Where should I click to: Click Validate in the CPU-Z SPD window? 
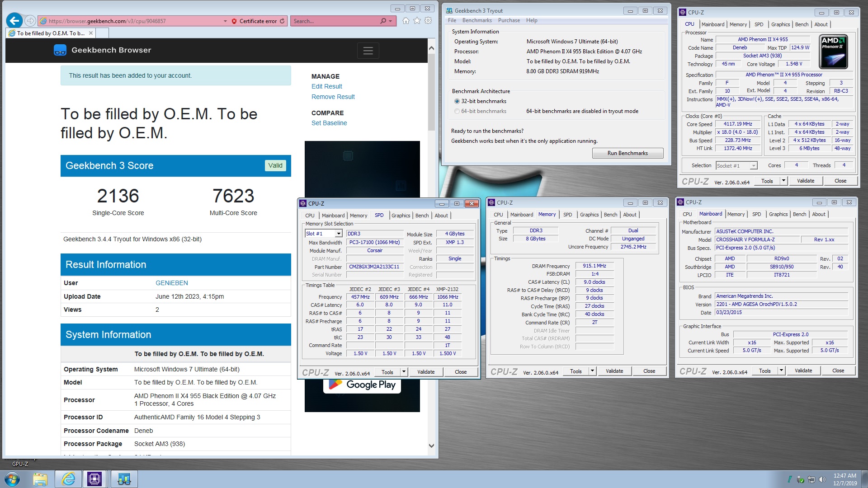426,372
